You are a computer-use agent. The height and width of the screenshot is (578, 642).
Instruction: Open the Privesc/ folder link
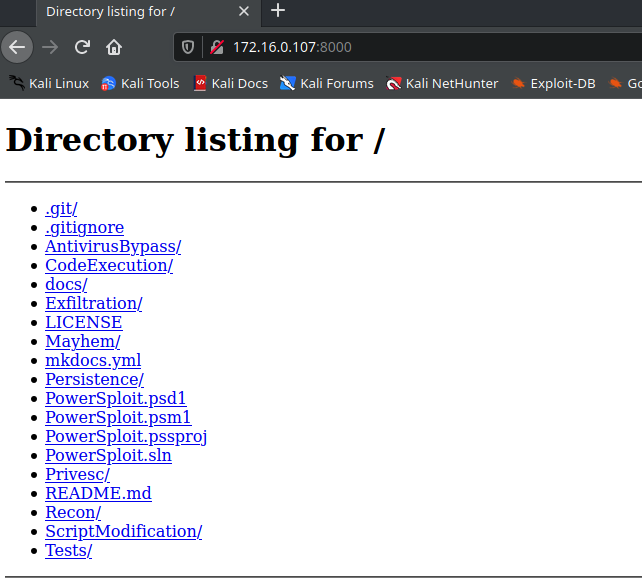77,474
